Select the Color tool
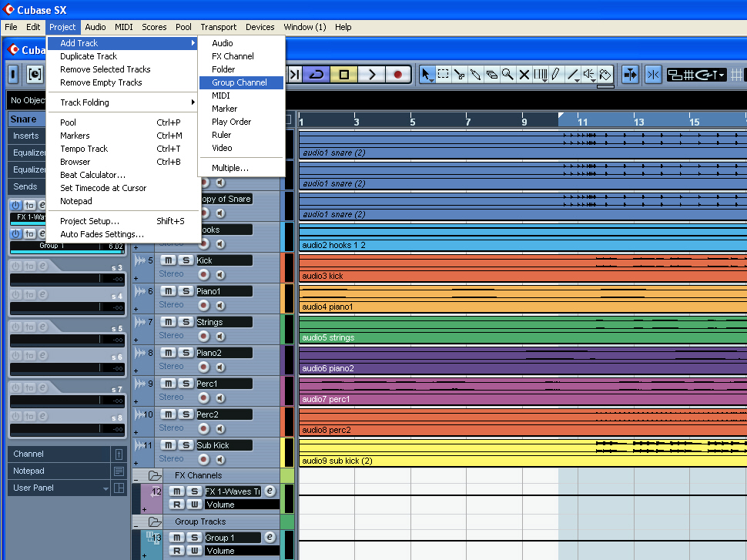Viewport: 747px width, 560px height. pos(605,75)
